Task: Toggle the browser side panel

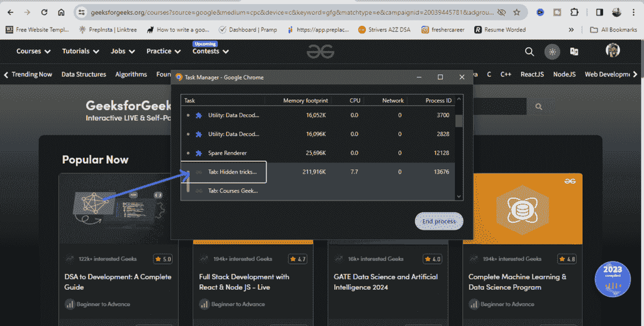Action: click(x=599, y=13)
